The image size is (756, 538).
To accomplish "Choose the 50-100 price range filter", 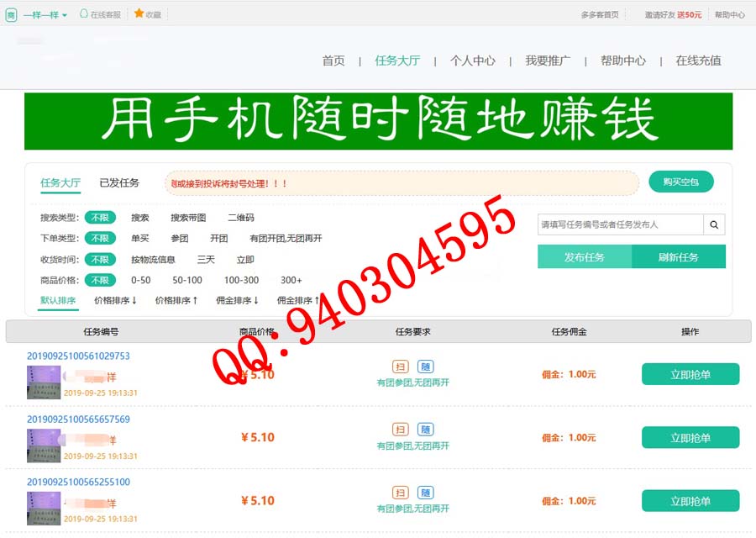I will pos(187,280).
